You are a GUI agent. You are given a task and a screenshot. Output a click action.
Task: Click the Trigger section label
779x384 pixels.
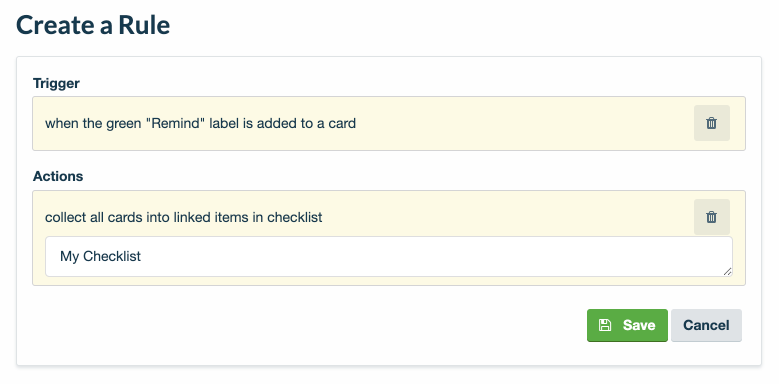[x=56, y=83]
